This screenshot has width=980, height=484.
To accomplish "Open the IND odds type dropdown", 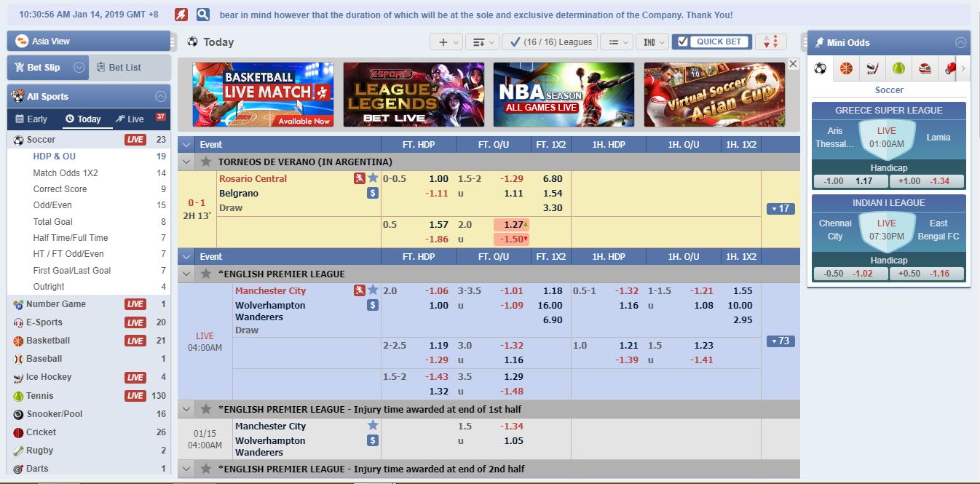I will pyautogui.click(x=652, y=41).
